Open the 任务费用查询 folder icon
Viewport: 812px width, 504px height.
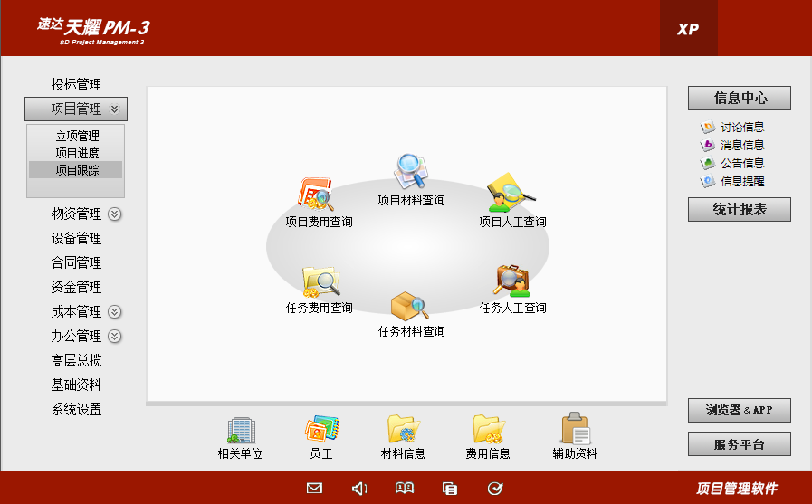point(320,281)
